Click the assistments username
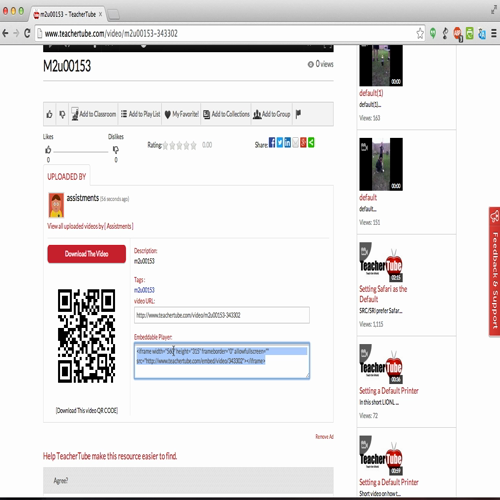 [x=83, y=198]
